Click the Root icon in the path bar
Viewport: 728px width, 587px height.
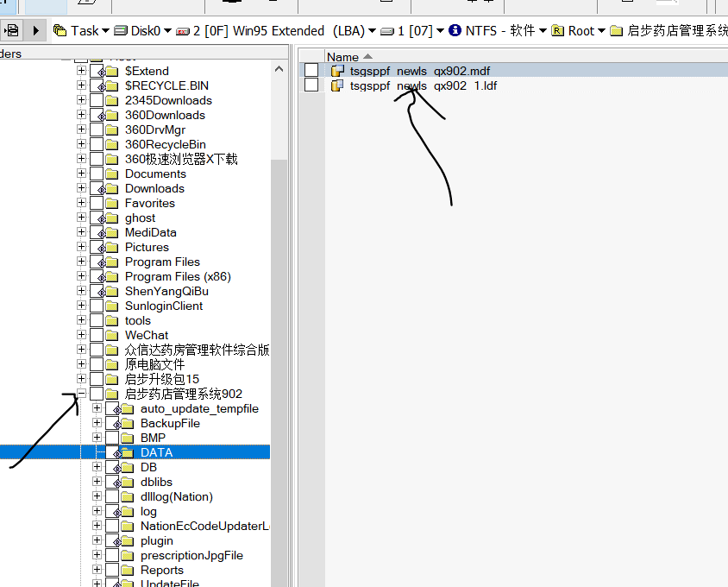pyautogui.click(x=558, y=30)
